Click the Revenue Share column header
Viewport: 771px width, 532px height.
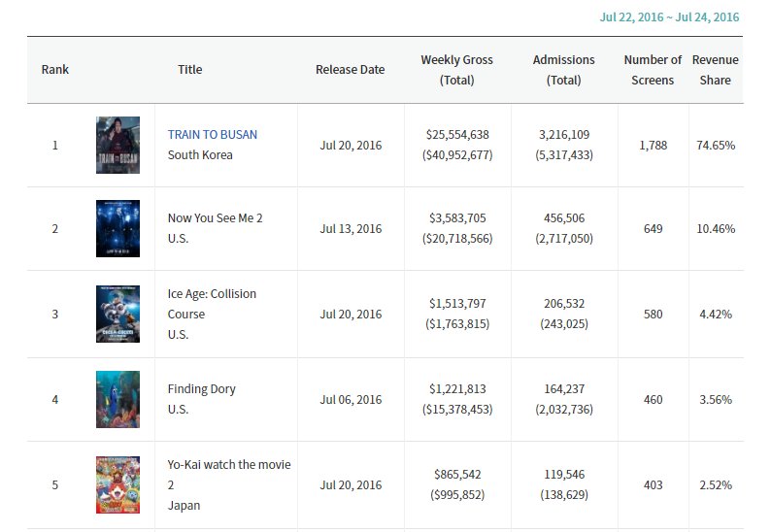pyautogui.click(x=715, y=70)
